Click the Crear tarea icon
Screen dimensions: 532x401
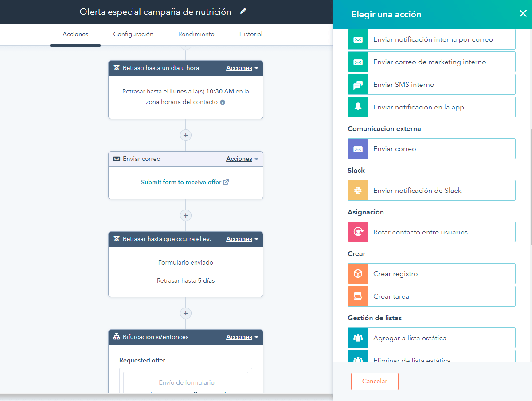358,296
